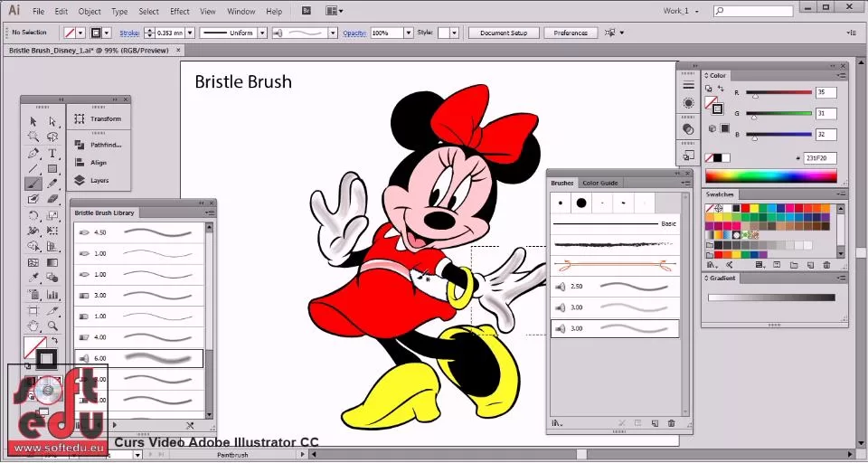The image size is (868, 463).
Task: Activate the toolbox Fill box
Action: click(34, 348)
